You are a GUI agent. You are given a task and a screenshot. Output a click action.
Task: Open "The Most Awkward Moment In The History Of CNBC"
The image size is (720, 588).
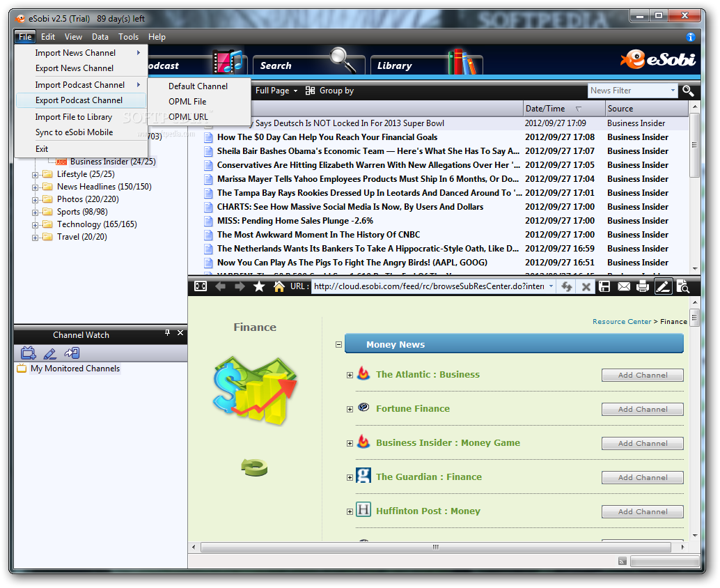(x=318, y=235)
